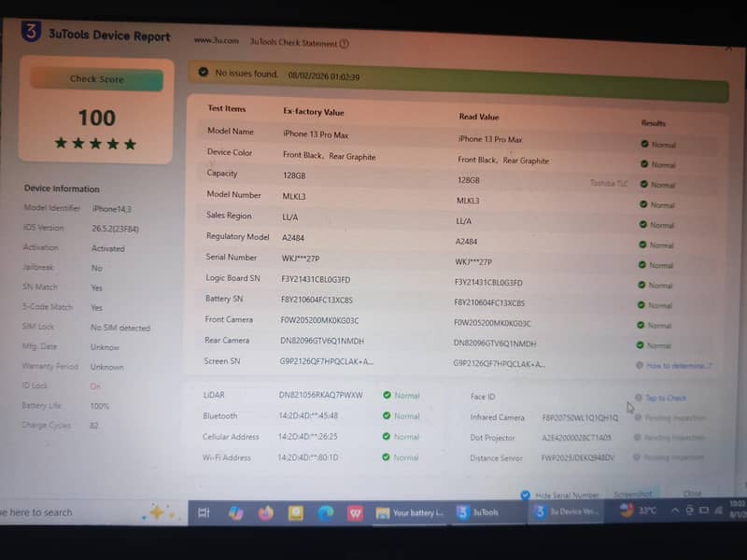Click the Regulatory Model Normal status icon
747x560 pixels.
tap(642, 245)
